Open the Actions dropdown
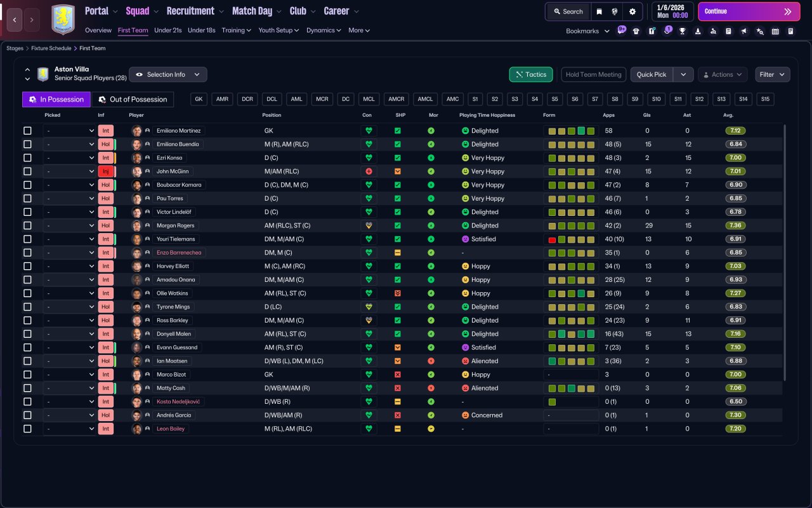 pos(723,74)
